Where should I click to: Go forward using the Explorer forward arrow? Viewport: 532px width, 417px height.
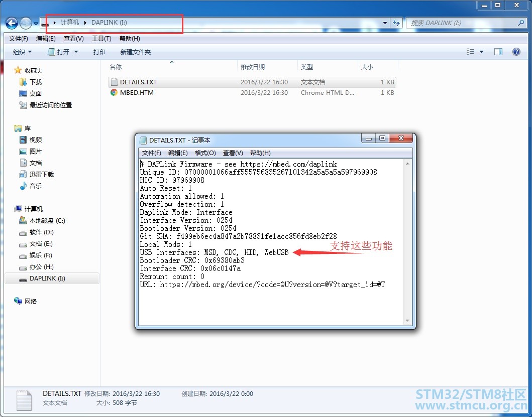coord(26,24)
